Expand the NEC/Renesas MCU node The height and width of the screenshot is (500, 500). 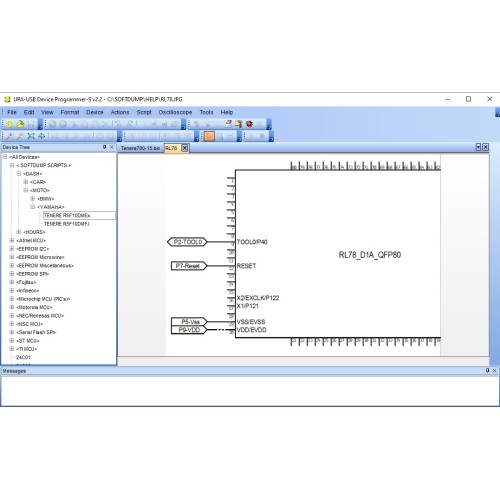click(x=12, y=315)
